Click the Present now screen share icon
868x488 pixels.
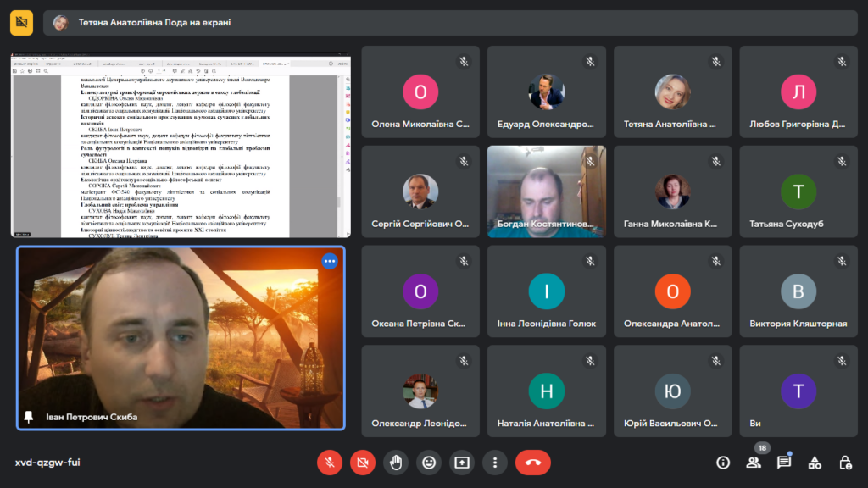(462, 463)
